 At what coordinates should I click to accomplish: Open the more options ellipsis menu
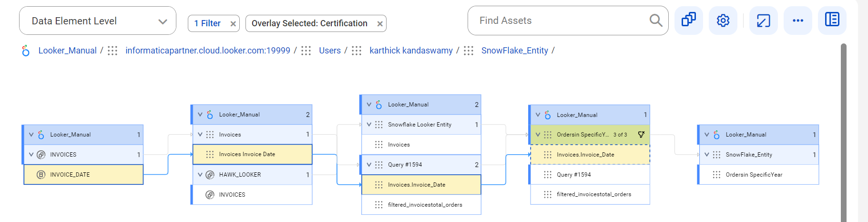[798, 20]
